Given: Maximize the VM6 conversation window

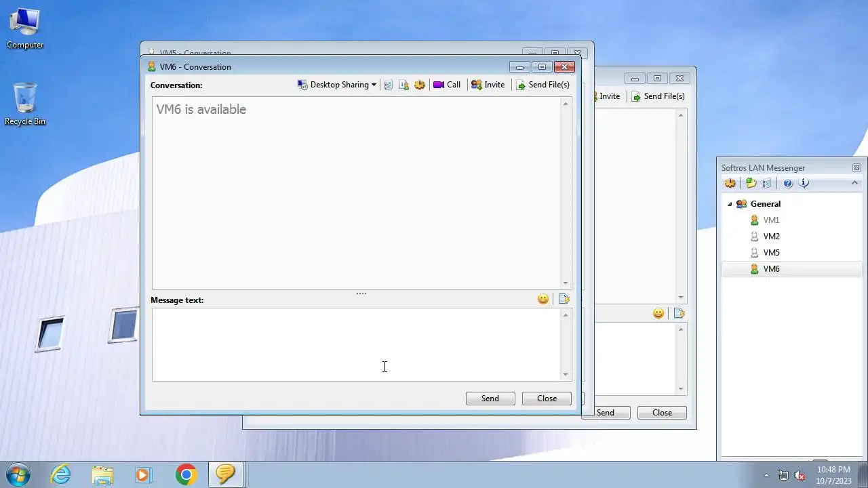Looking at the screenshot, I should pos(542,66).
